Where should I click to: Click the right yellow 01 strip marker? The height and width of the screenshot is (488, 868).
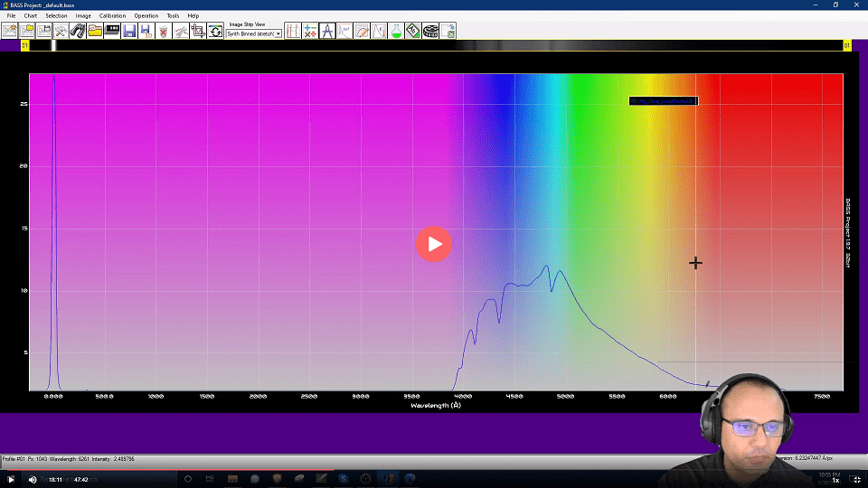(847, 45)
